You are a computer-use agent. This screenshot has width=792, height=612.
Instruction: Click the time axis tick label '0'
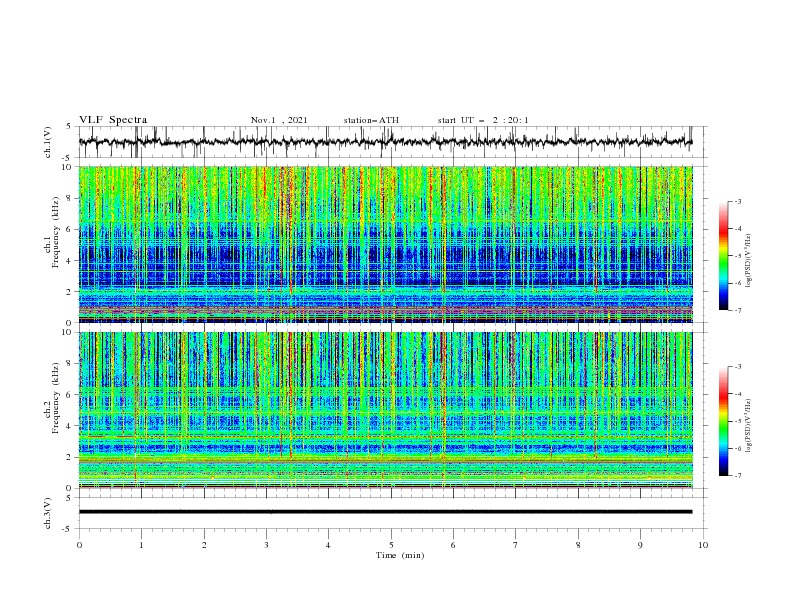(79, 545)
